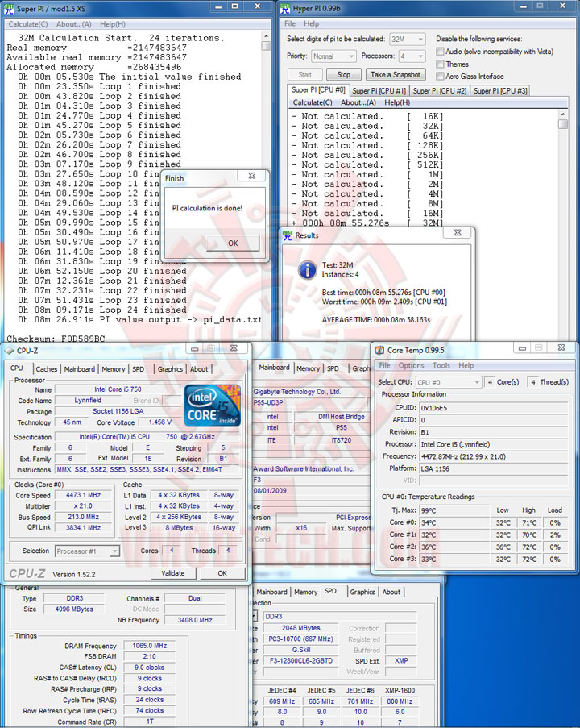This screenshot has width=580, height=728.
Task: Switch to Caches tab in CPU-Z
Action: click(x=47, y=369)
